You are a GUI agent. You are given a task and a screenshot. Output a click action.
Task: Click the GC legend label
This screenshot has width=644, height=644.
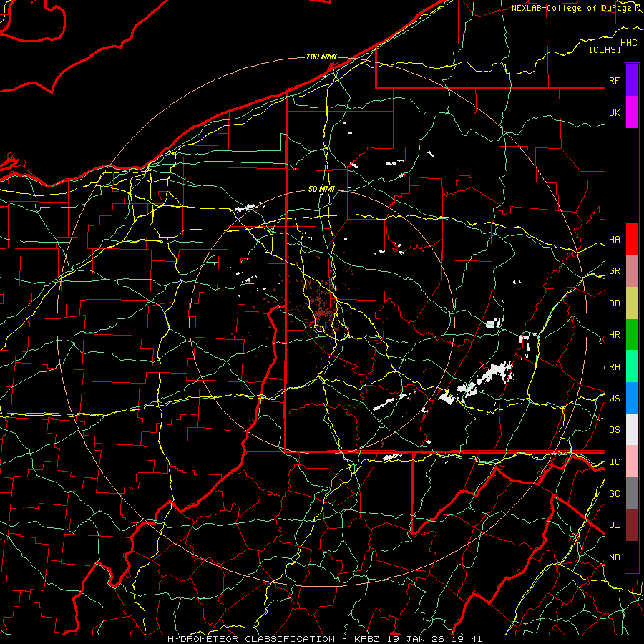click(x=614, y=494)
